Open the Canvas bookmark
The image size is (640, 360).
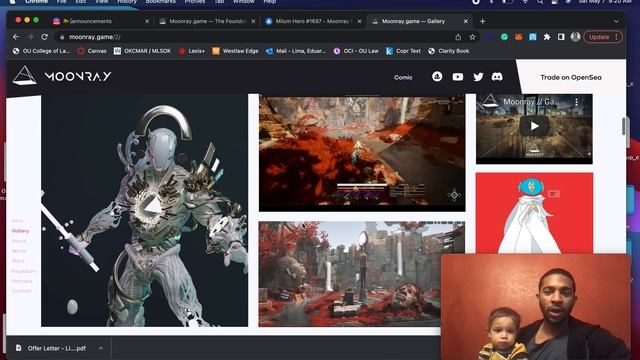pyautogui.click(x=92, y=51)
